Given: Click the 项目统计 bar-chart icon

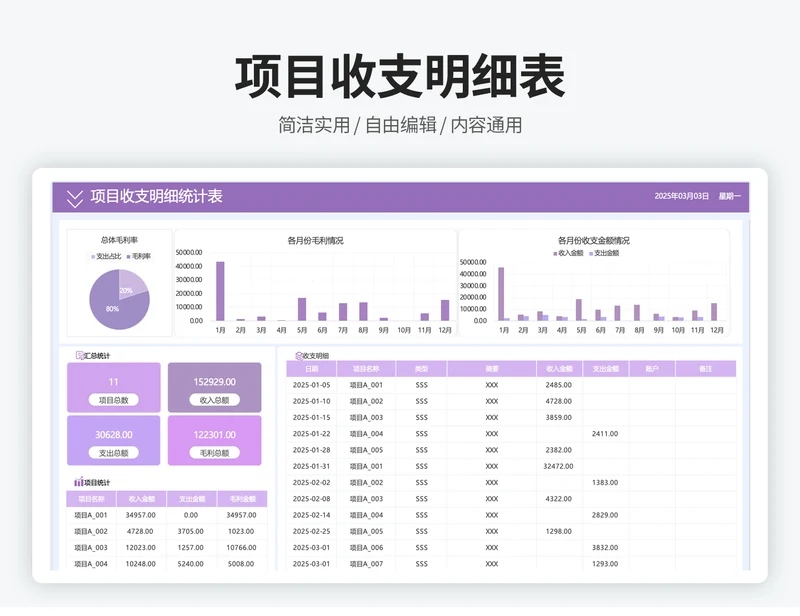Looking at the screenshot, I should 79,482.
